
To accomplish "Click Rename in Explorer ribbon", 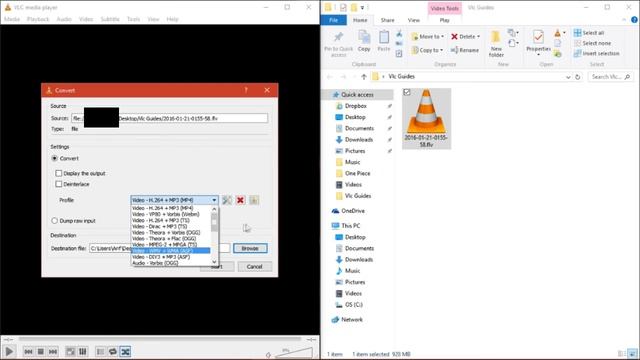I will pos(465,50).
